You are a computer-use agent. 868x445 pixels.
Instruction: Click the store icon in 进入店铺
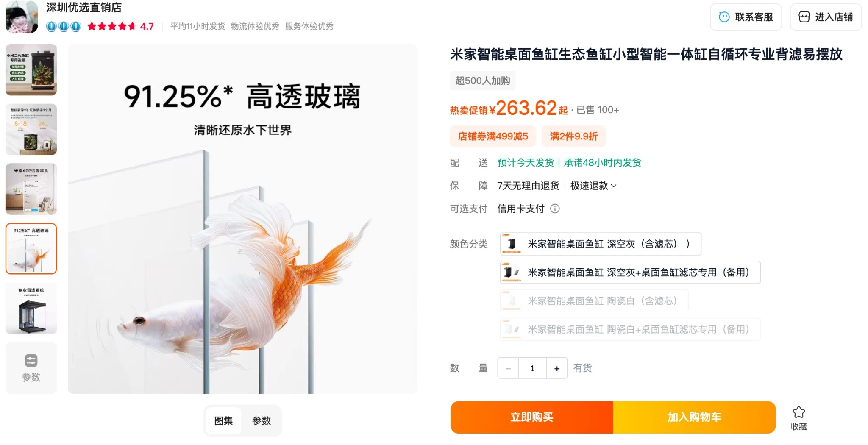804,17
